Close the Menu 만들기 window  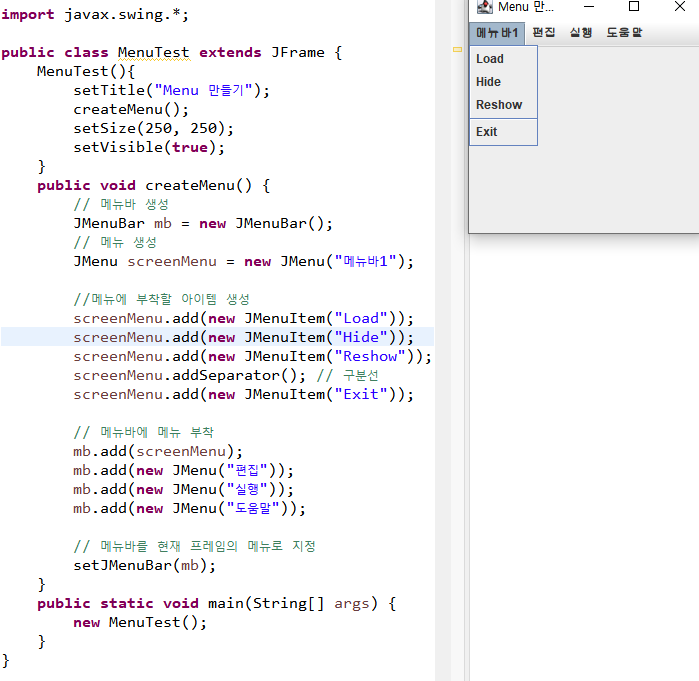(x=680, y=7)
